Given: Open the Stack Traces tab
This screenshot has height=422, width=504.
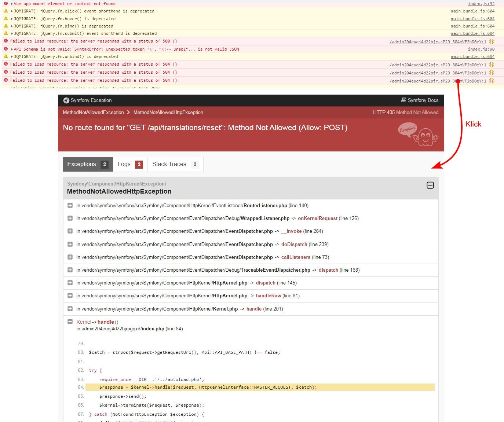Looking at the screenshot, I should (175, 164).
